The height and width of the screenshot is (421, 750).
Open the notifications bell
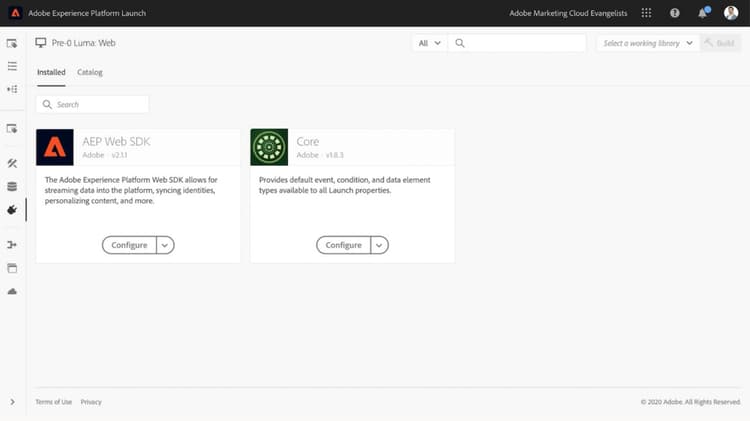[x=703, y=13]
